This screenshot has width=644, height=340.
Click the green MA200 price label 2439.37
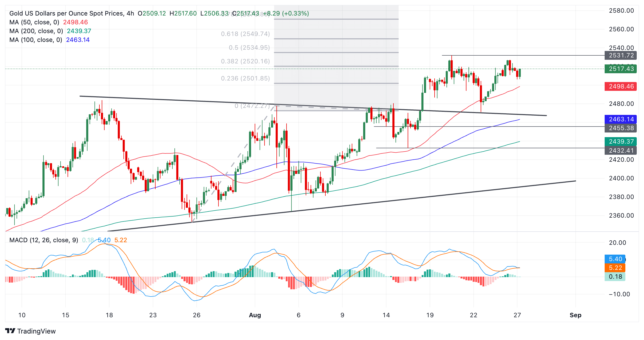point(621,142)
